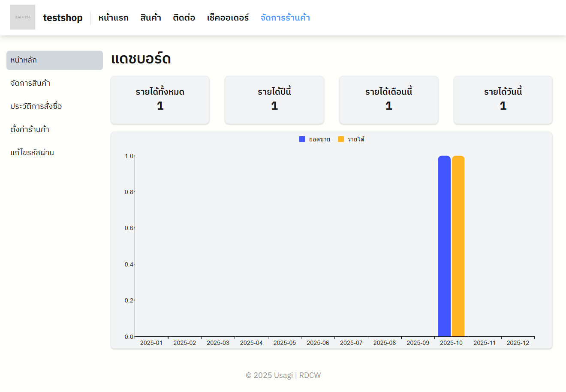The image size is (566, 392).
Task: Click the รายได้ทั้งหมด total revenue card
Action: [x=160, y=100]
